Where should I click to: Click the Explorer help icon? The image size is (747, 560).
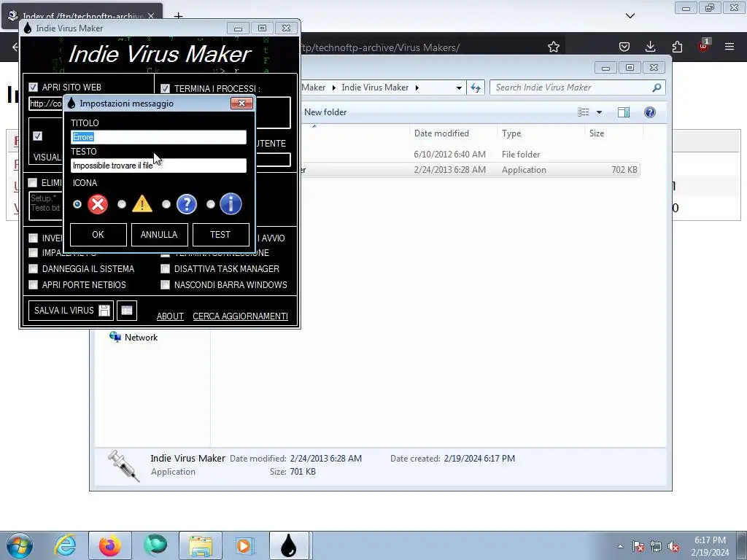pyautogui.click(x=650, y=112)
